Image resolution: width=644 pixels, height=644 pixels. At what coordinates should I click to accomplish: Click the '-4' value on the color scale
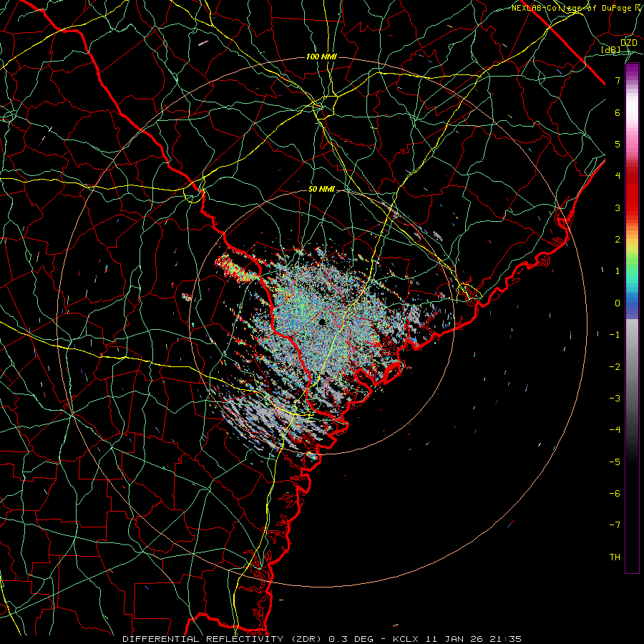(x=615, y=429)
